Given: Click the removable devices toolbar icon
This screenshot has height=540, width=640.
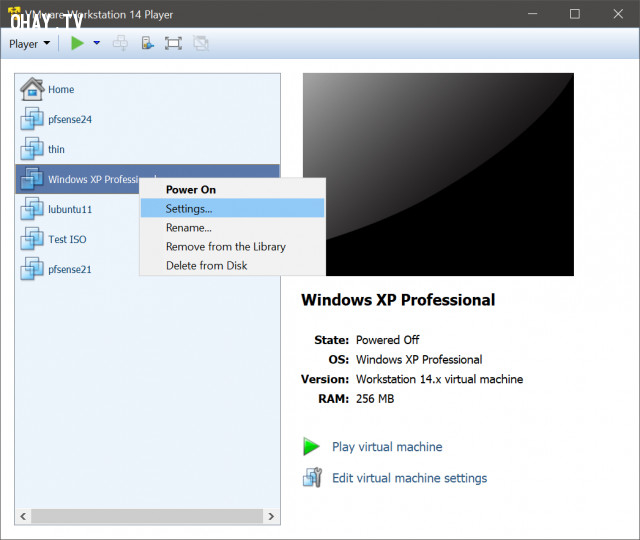Looking at the screenshot, I should [x=147, y=43].
